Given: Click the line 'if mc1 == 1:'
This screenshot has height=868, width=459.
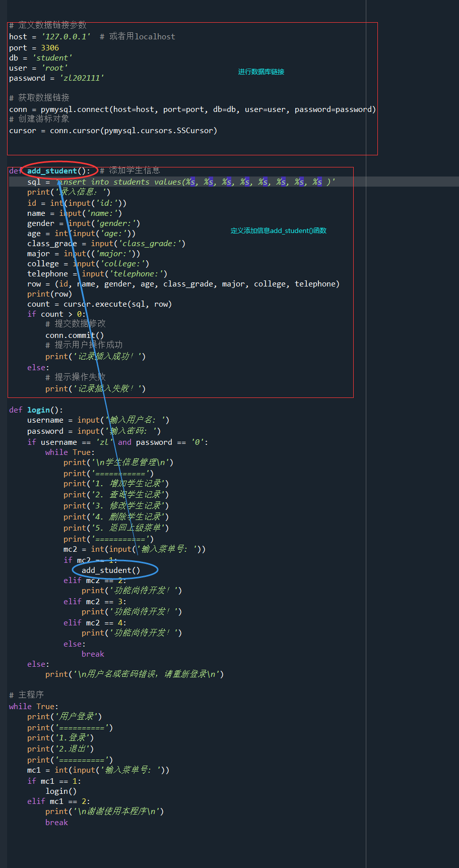Looking at the screenshot, I should pyautogui.click(x=54, y=781).
